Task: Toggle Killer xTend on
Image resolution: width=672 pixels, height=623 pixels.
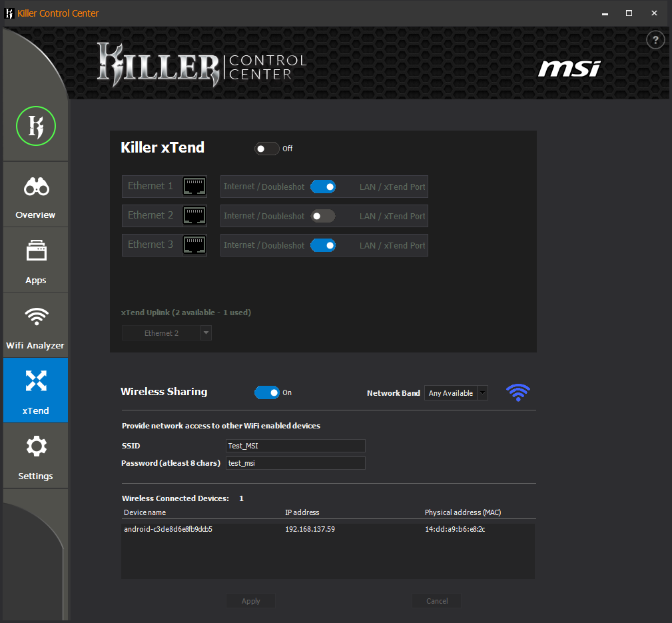Action: (x=266, y=149)
